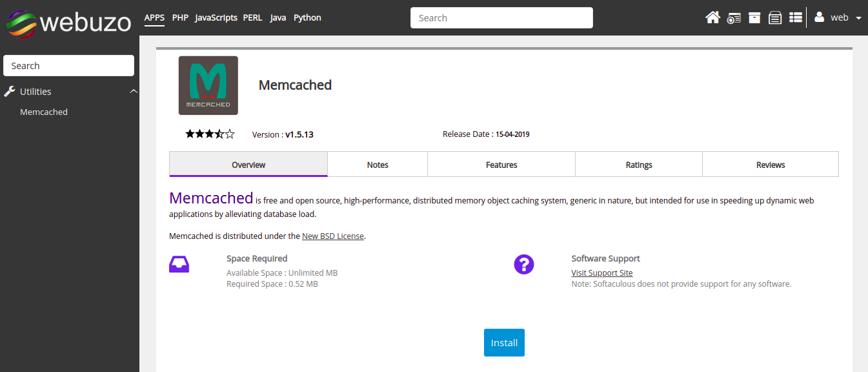Open the window-with-gear settings icon
868x372 pixels.
(734, 18)
